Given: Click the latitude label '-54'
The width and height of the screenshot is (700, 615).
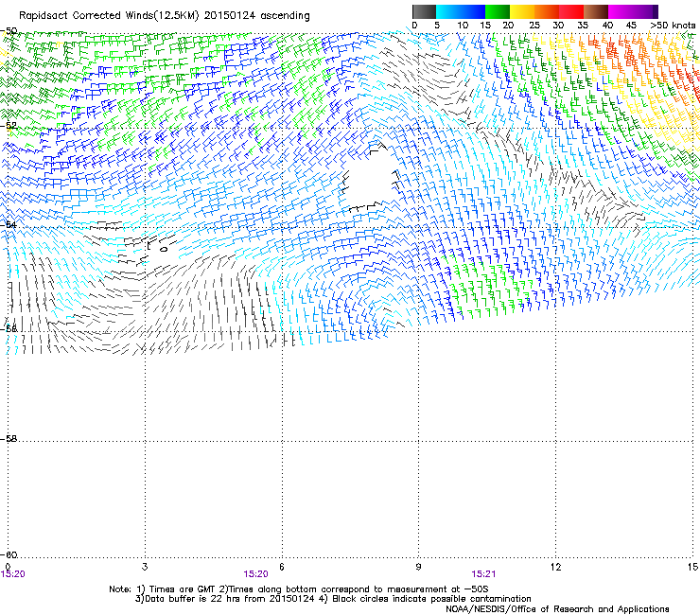Looking at the screenshot, I should click(x=9, y=224).
